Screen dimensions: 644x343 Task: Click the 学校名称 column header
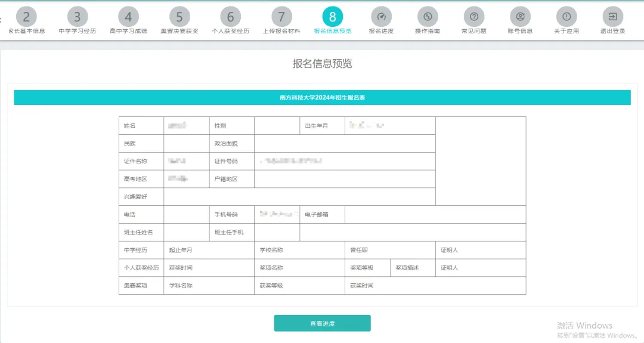point(299,250)
